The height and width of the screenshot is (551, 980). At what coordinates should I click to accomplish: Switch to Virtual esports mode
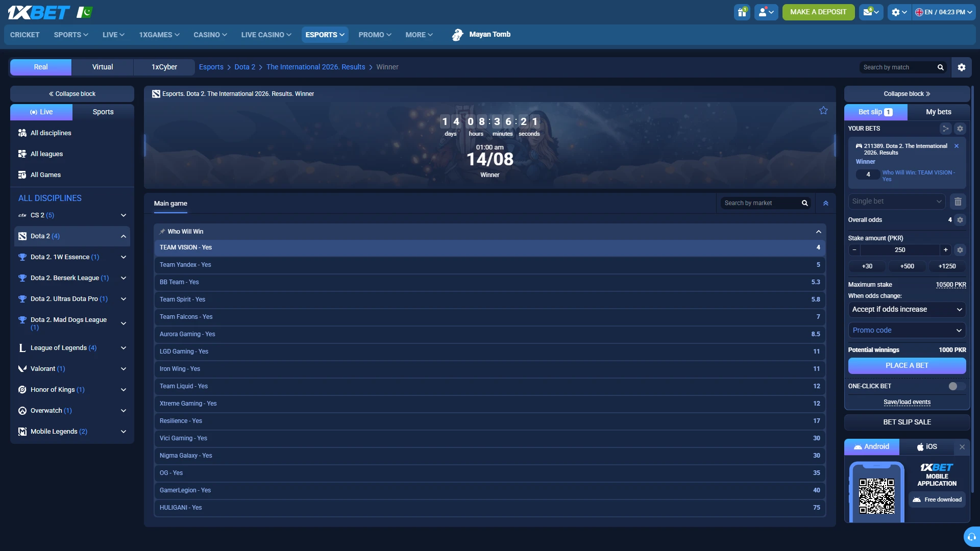coord(103,67)
